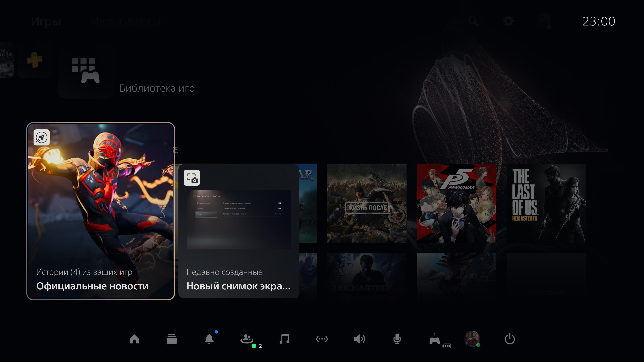The width and height of the screenshot is (644, 362).
Task: Select the Persona 5 game cover
Action: click(457, 203)
